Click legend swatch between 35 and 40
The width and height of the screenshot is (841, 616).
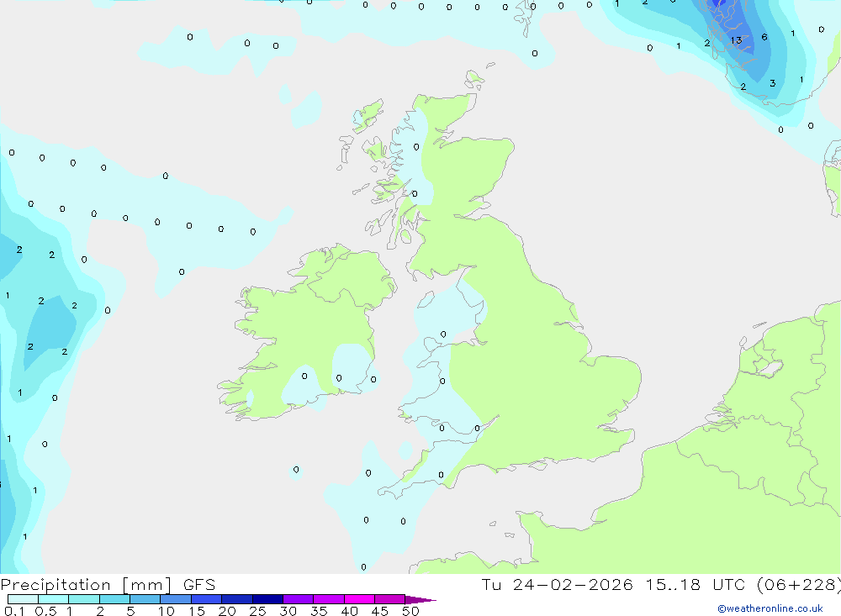point(328,599)
